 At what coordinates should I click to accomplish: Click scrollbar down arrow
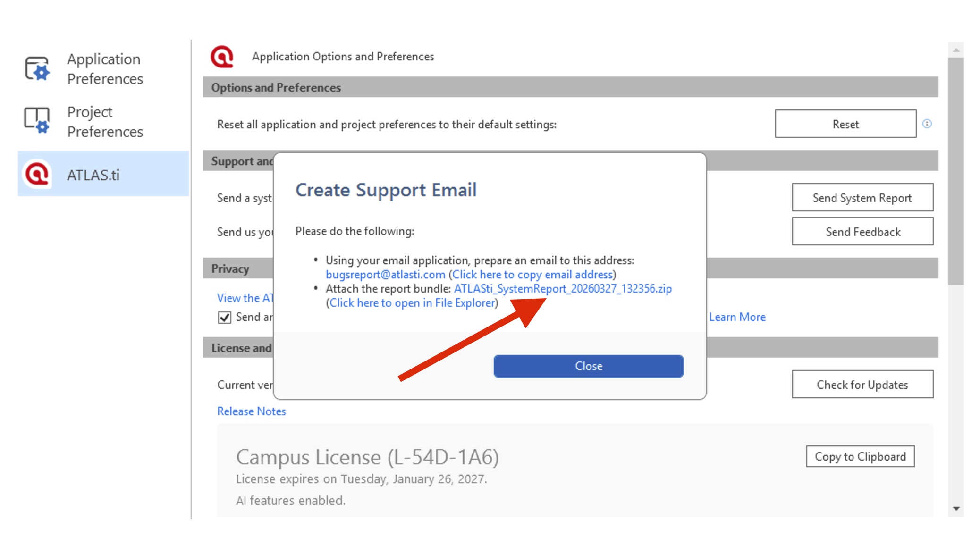[x=956, y=509]
